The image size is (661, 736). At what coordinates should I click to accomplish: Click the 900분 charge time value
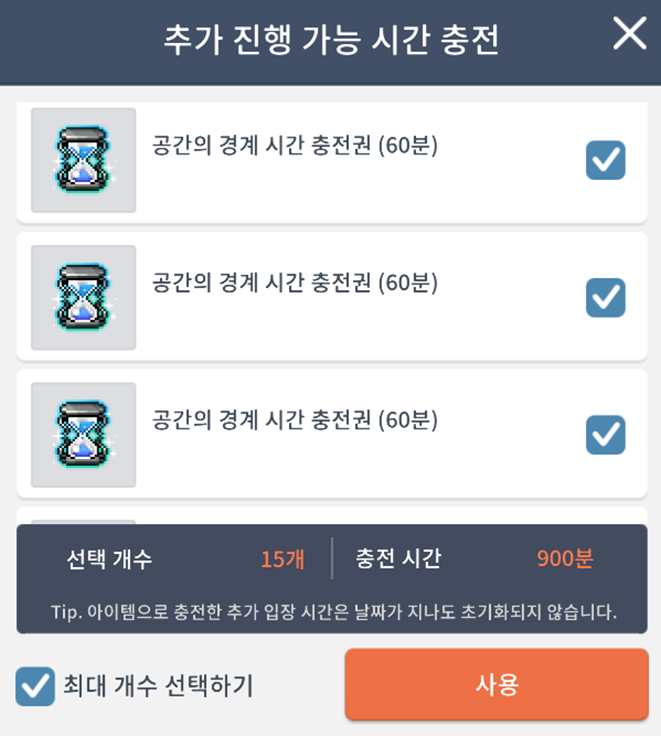(564, 559)
